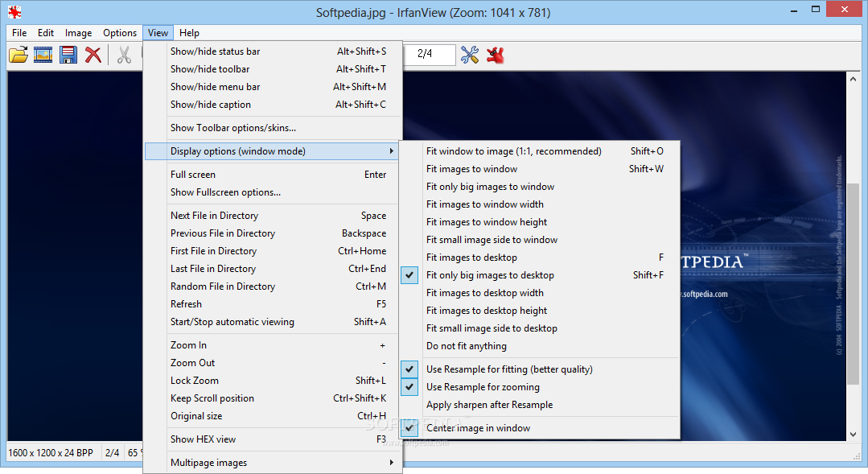Image resolution: width=868 pixels, height=474 pixels.
Task: Choose Fit images to window height
Action: pos(540,222)
